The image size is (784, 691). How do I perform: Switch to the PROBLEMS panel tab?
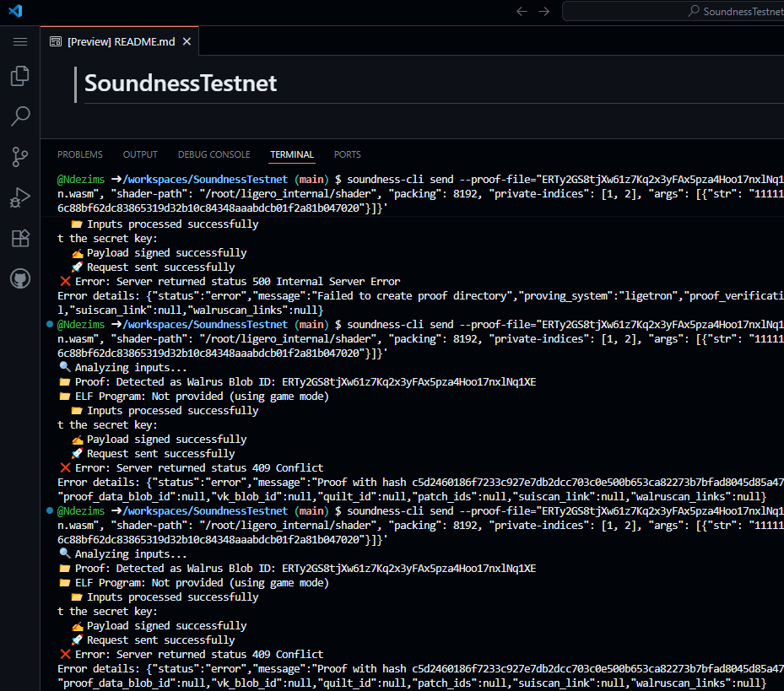click(80, 154)
